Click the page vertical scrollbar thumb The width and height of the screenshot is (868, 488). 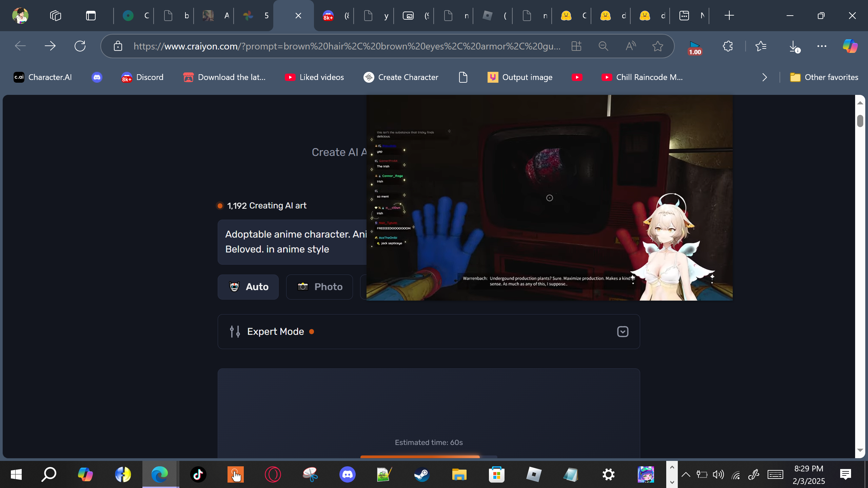860,121
